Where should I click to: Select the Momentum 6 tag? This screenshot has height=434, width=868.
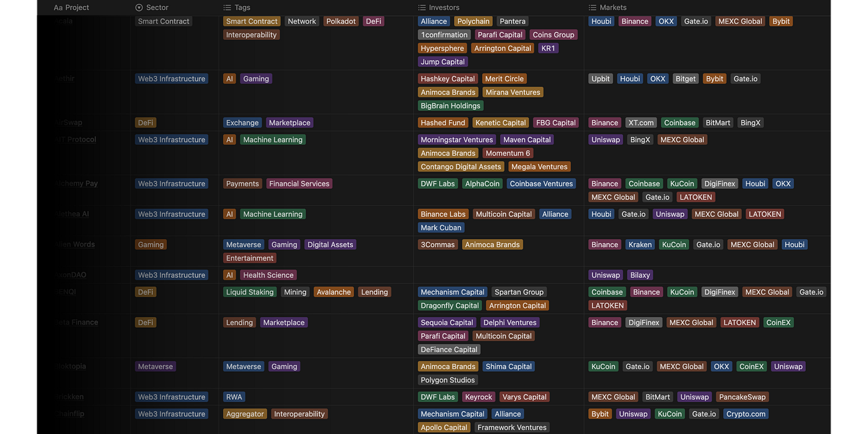[x=507, y=153]
